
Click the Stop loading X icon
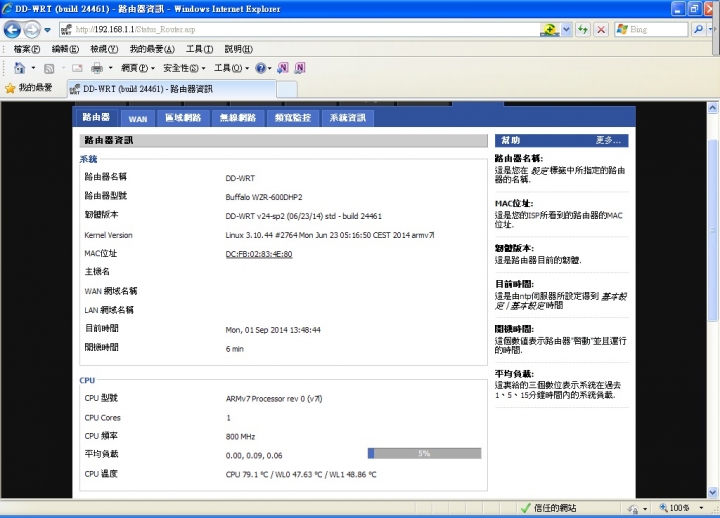601,29
